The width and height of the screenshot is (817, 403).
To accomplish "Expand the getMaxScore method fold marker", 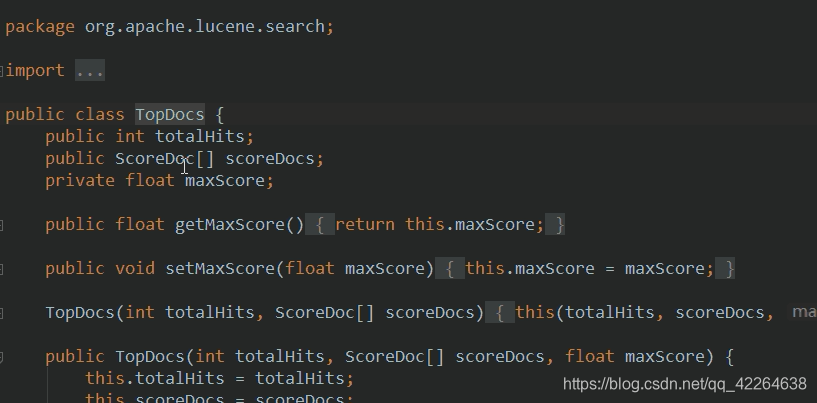I will coord(2,225).
